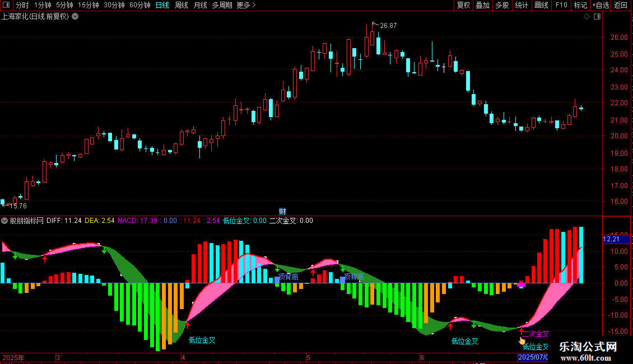Open indicator menu beside 股朋指标网
Viewport: 633px width, 364px height.
pos(4,221)
